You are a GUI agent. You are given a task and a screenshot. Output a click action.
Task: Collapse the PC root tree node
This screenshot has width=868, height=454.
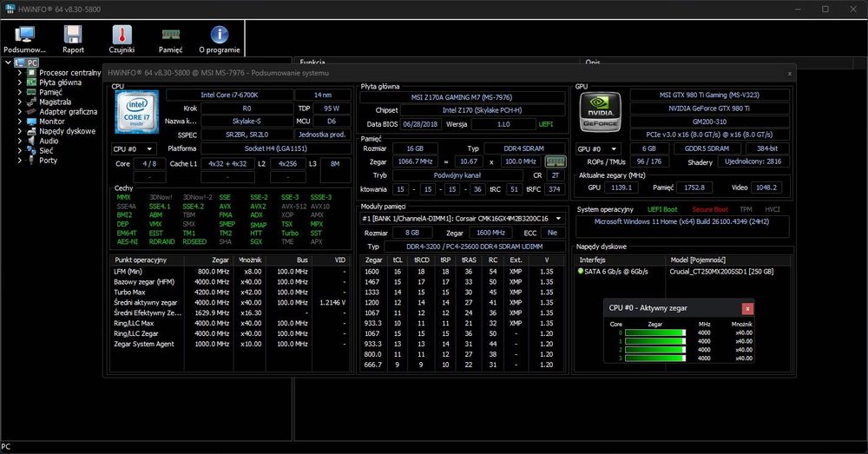[9, 63]
